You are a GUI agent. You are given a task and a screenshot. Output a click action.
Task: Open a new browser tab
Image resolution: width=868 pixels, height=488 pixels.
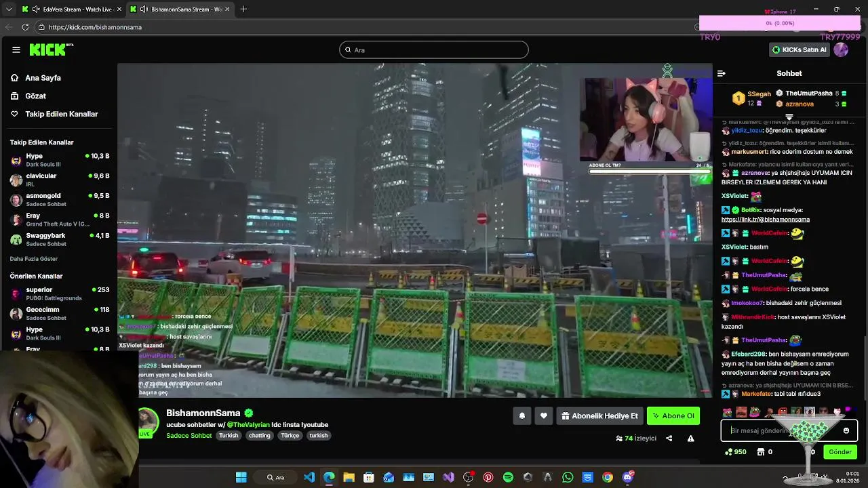pos(243,9)
